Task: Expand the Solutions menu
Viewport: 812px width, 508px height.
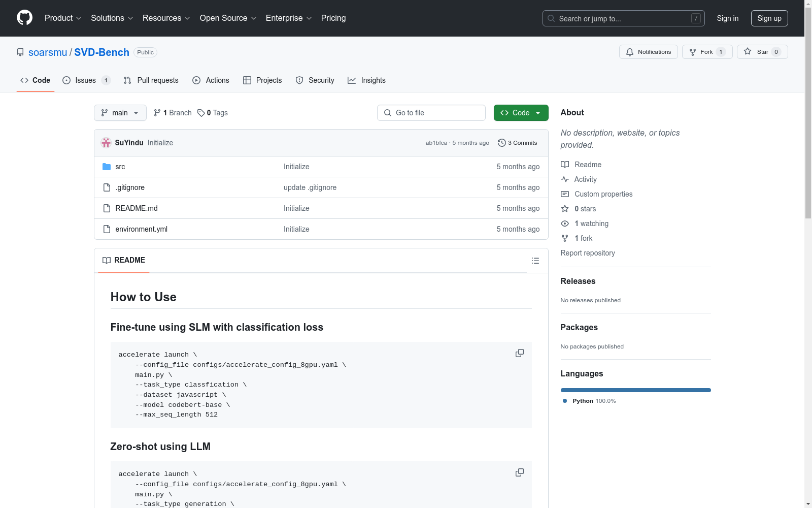Action: click(112, 18)
